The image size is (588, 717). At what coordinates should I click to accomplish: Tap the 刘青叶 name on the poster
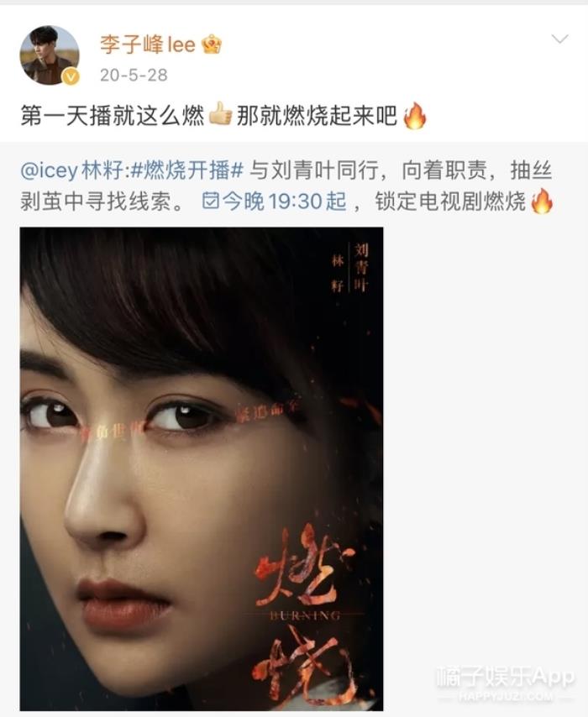[361, 268]
